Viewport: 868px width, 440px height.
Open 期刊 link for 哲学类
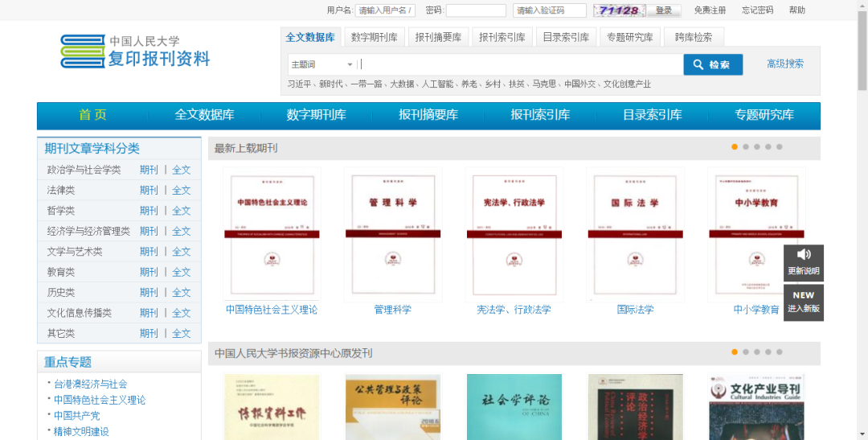pyautogui.click(x=149, y=211)
